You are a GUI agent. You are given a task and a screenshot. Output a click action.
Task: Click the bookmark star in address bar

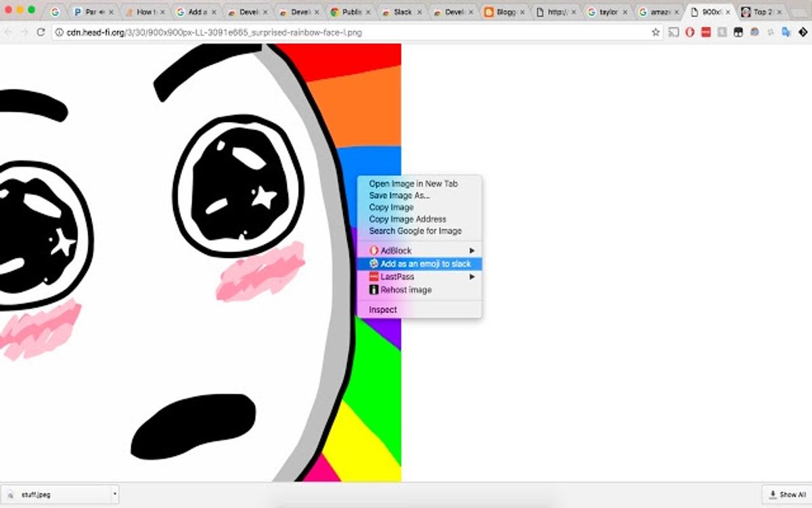tap(655, 32)
